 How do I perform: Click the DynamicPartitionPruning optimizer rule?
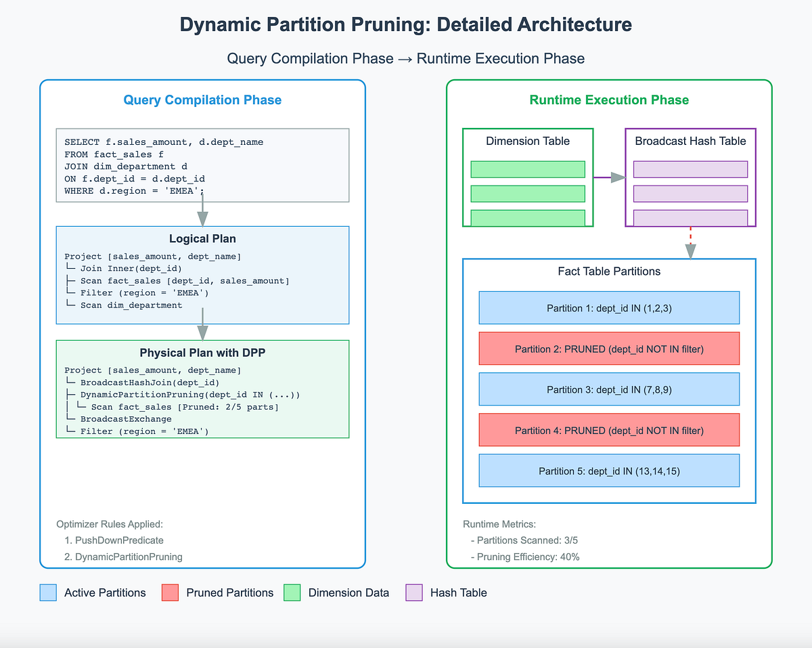point(129,556)
